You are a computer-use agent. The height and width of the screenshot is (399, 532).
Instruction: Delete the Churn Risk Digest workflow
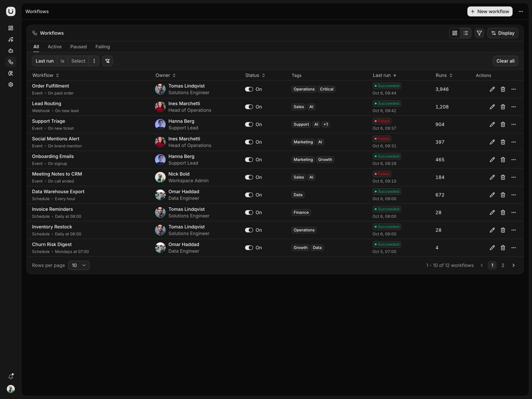503,248
